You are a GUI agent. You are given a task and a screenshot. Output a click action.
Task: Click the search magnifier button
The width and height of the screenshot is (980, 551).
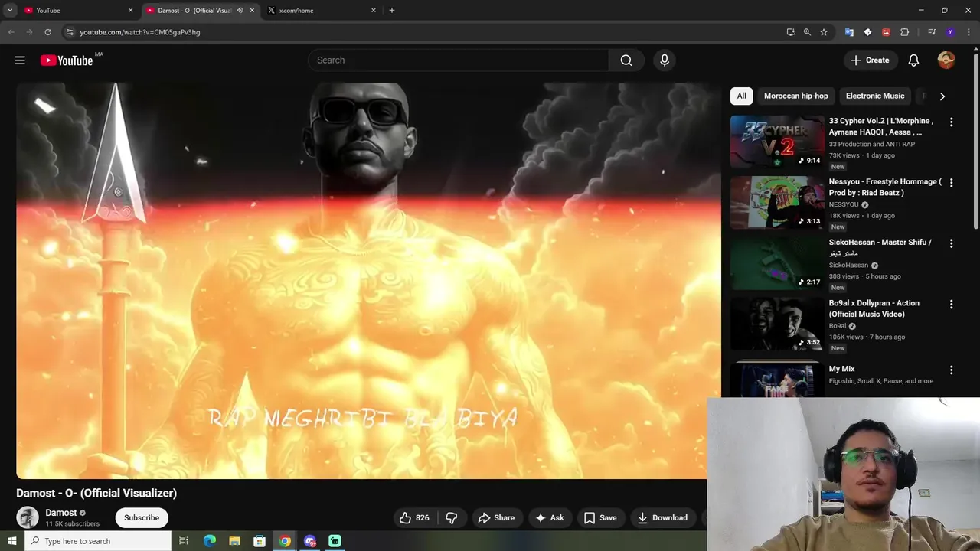[x=626, y=60]
